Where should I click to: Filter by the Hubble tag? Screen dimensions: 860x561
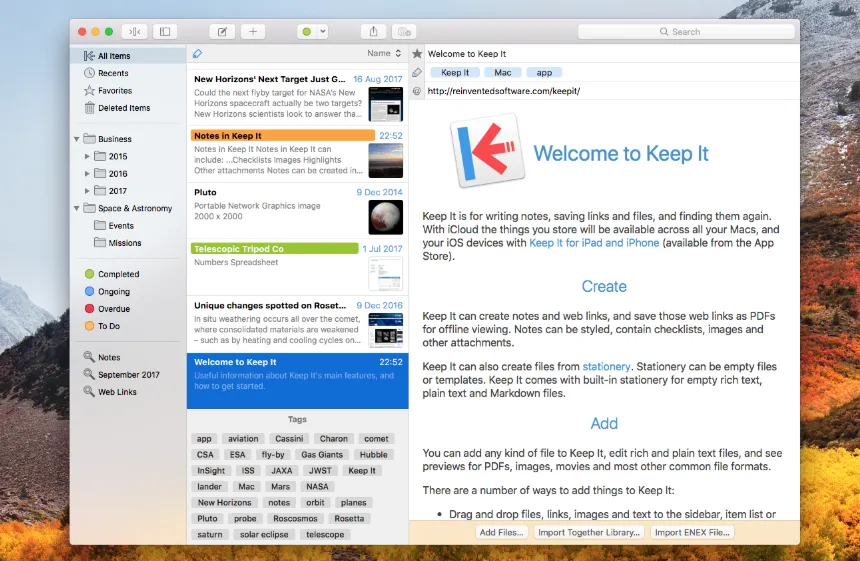374,455
